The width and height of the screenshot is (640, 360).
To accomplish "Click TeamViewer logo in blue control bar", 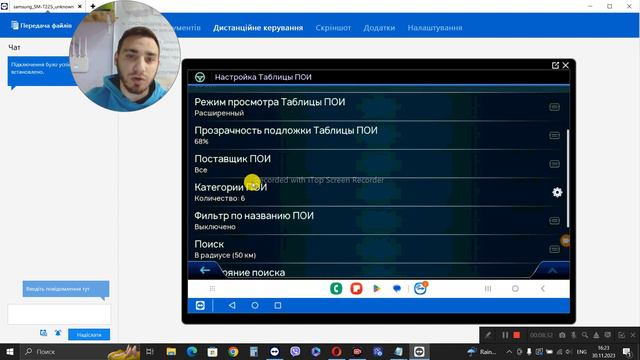I will pyautogui.click(x=200, y=306).
